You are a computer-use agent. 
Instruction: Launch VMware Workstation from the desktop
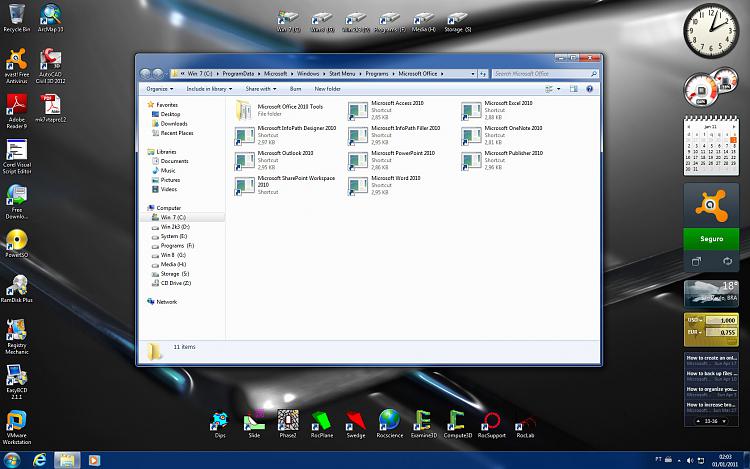[16, 427]
